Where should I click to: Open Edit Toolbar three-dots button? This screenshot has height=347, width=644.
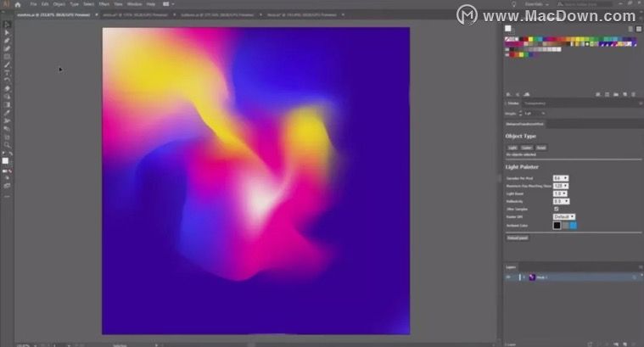pyautogui.click(x=7, y=197)
